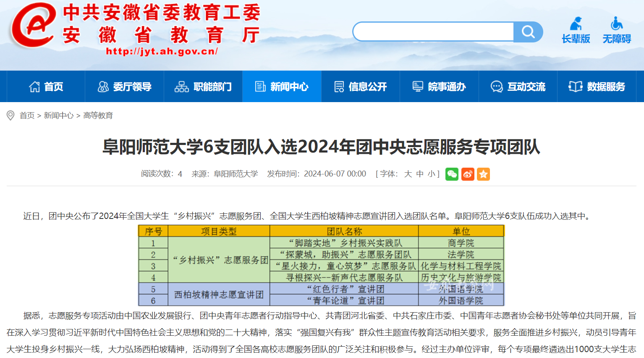Open the 职能部门 navigation menu
The height and width of the screenshot is (358, 644).
[203, 87]
